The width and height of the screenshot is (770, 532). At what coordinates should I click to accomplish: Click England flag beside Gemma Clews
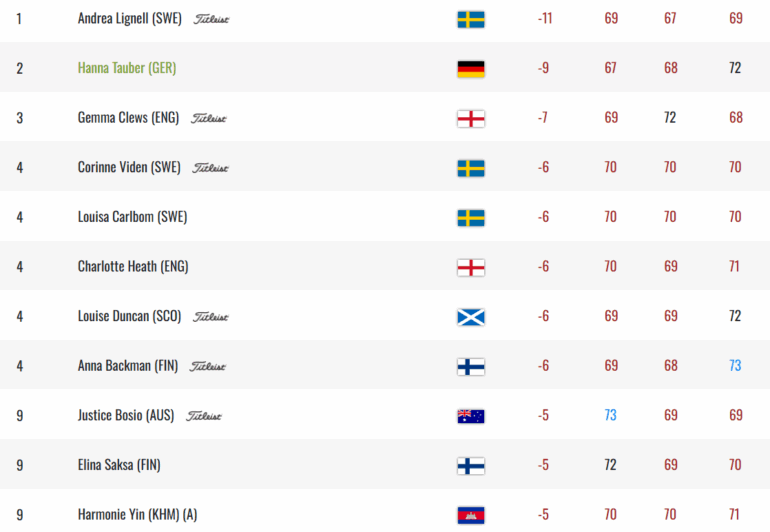(471, 118)
